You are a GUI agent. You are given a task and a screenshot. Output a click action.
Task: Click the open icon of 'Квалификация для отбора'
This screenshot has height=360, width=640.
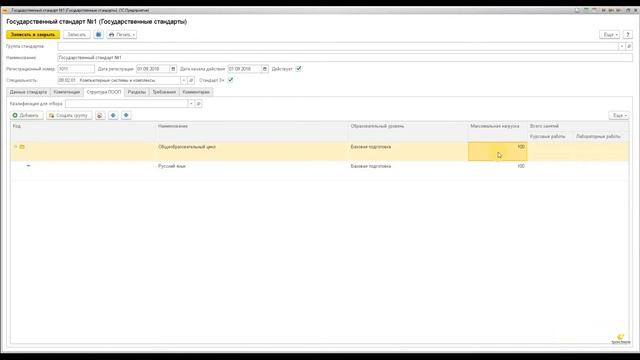tap(198, 104)
